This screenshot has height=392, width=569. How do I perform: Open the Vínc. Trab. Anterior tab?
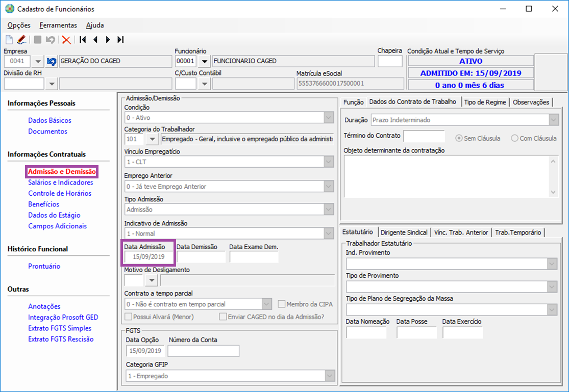click(x=461, y=232)
